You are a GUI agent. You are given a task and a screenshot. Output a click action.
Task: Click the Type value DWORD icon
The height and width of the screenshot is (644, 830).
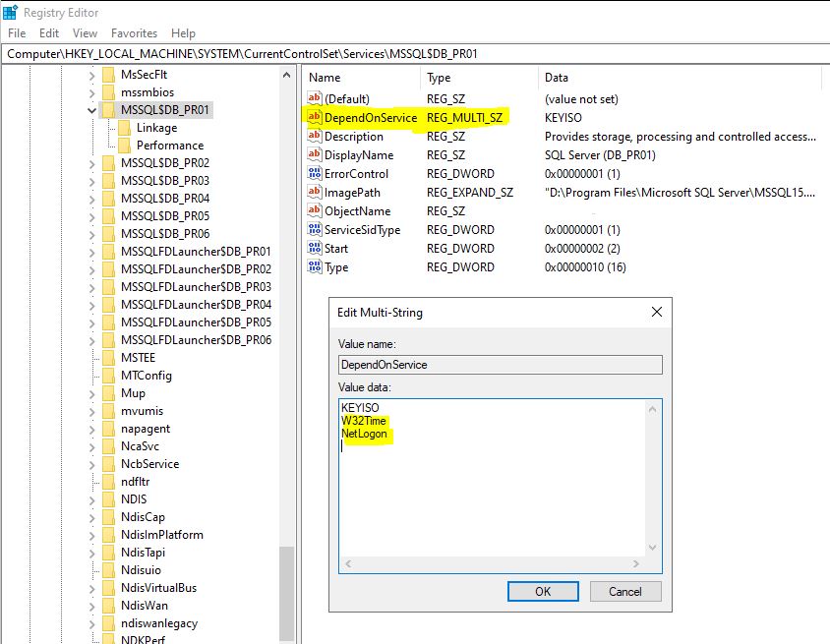315,266
